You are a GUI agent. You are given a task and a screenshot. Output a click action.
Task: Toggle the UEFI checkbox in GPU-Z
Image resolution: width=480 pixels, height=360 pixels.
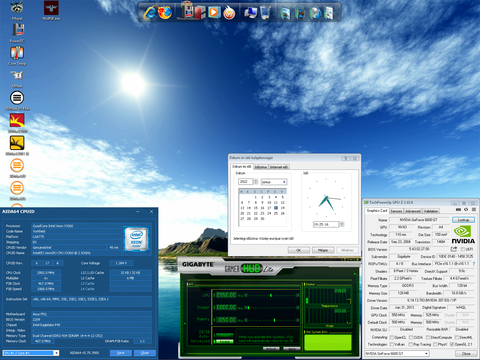(x=462, y=249)
